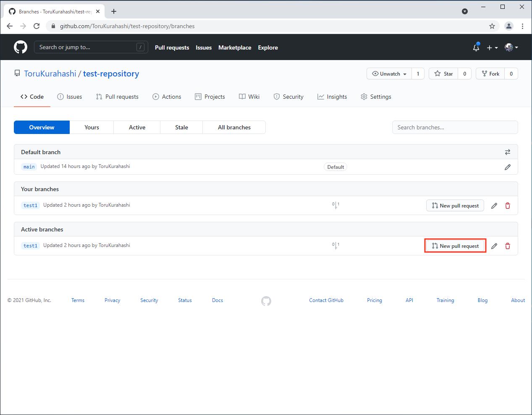
Task: Open Privacy footer link
Action: tap(112, 300)
